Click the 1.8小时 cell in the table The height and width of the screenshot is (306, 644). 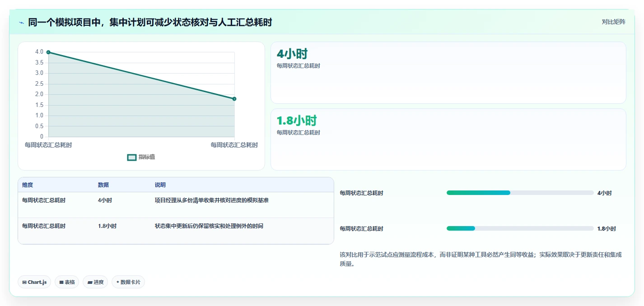[x=107, y=226]
